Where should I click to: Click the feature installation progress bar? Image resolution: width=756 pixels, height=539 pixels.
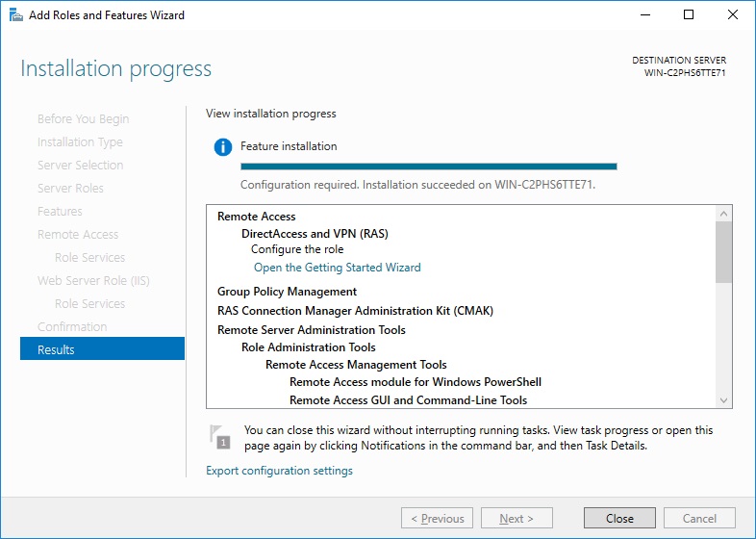428,167
